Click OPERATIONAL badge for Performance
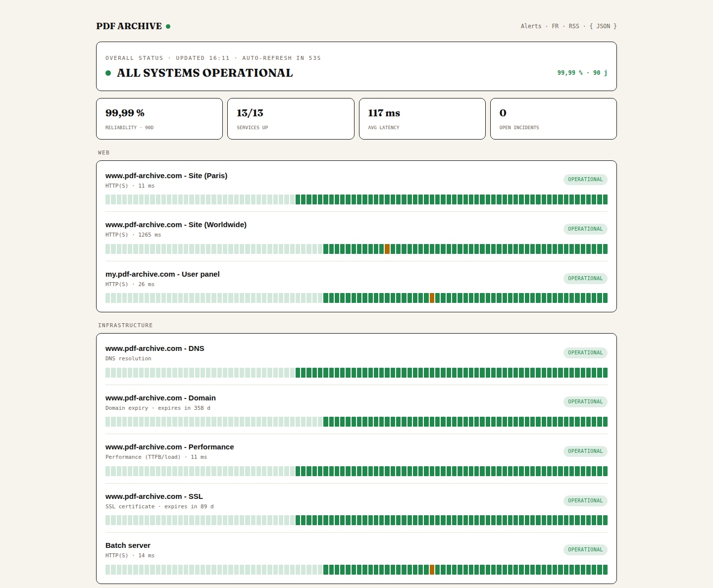713x588 pixels. click(x=585, y=451)
